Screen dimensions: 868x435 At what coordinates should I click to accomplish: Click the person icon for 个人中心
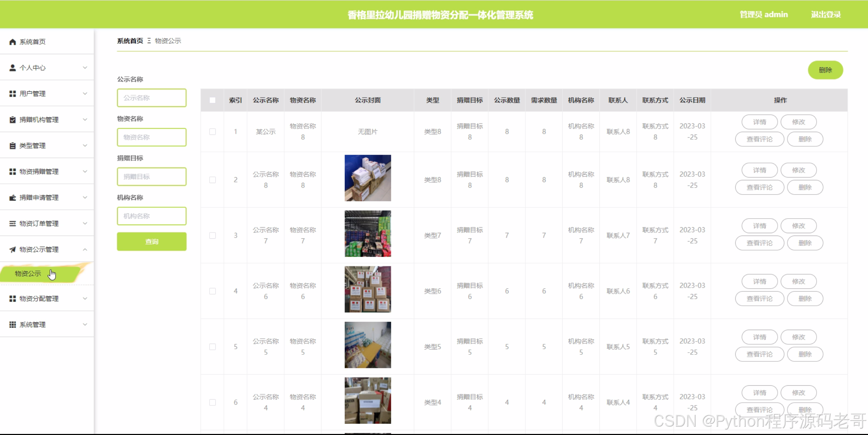pyautogui.click(x=13, y=68)
